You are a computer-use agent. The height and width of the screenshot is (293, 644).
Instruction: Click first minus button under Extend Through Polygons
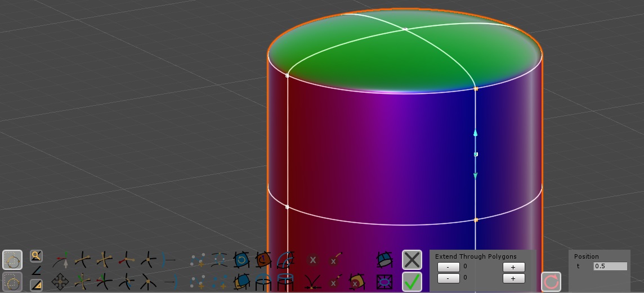[449, 267]
